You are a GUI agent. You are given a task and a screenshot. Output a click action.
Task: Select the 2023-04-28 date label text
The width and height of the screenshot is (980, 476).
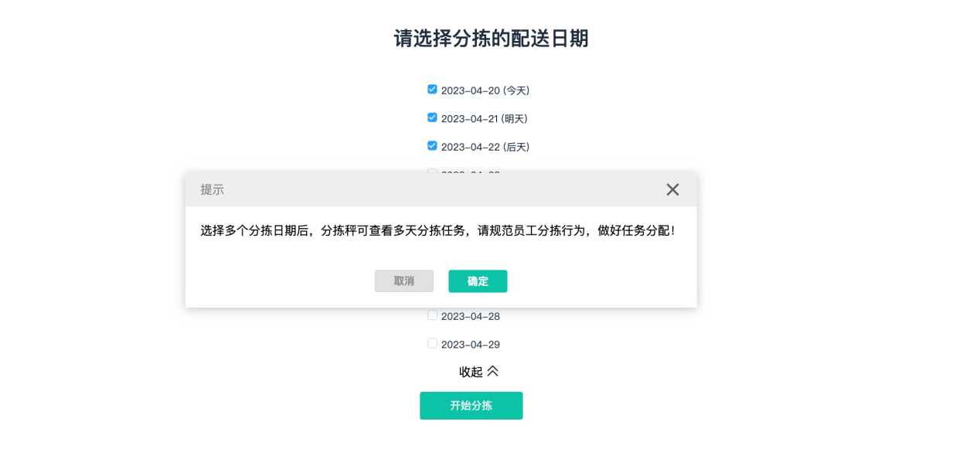[470, 316]
